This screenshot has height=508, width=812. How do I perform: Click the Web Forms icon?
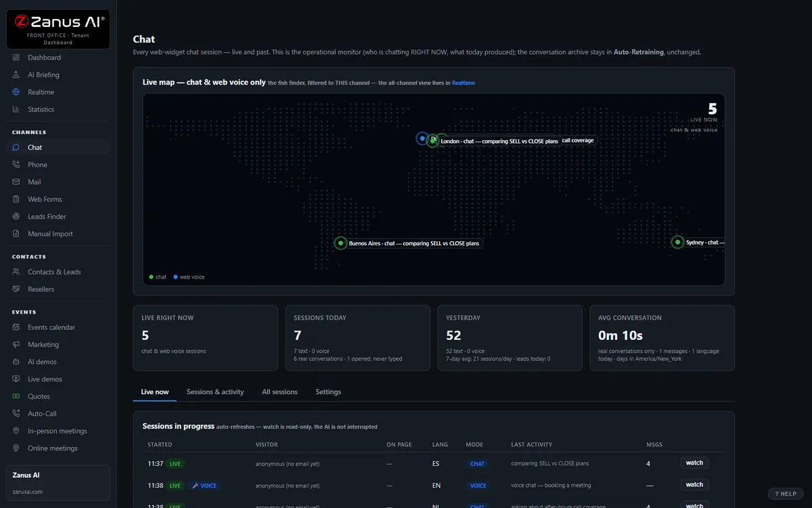[x=16, y=199]
